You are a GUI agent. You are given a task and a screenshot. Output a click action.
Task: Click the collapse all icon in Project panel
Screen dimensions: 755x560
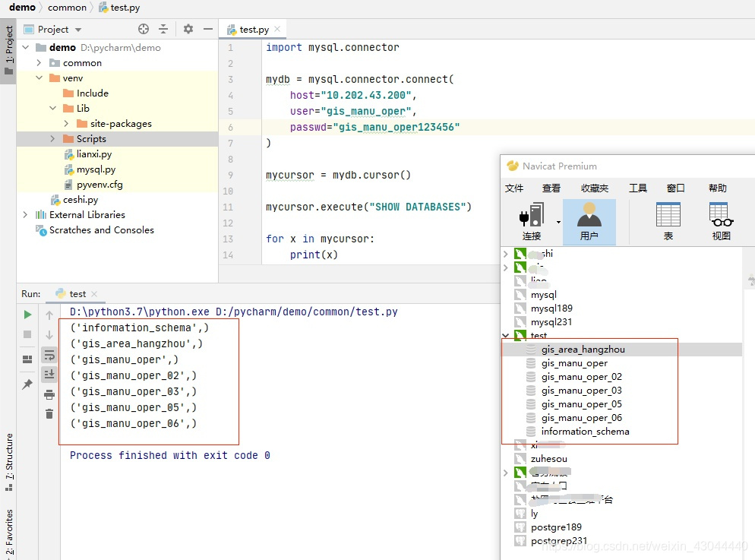163,29
